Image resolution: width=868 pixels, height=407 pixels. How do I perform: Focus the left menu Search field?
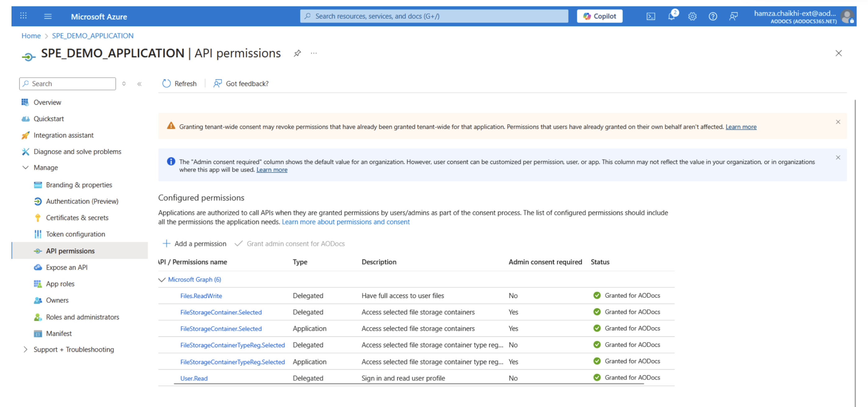coord(67,84)
